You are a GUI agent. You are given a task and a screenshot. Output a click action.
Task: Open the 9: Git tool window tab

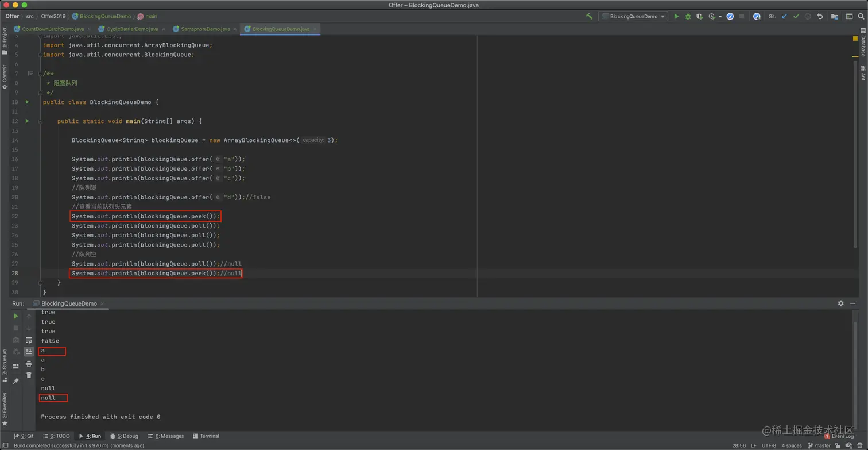pos(24,436)
